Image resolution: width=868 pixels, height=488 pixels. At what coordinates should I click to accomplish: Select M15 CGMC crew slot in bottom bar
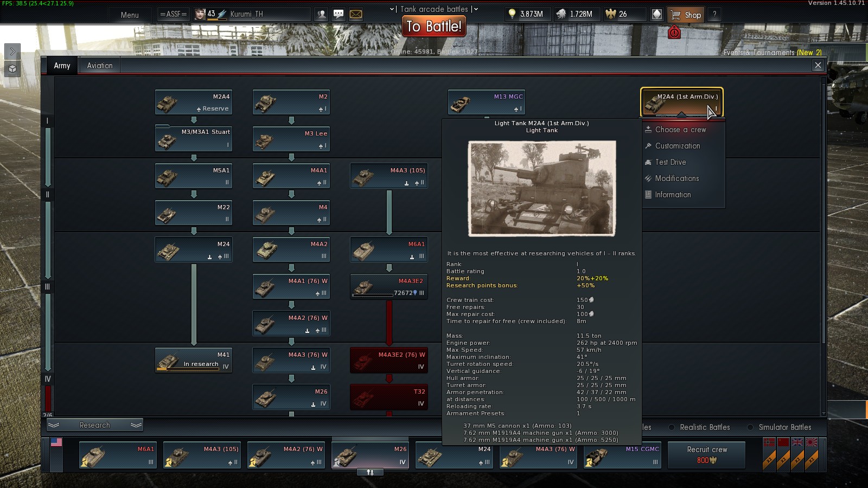tap(622, 454)
